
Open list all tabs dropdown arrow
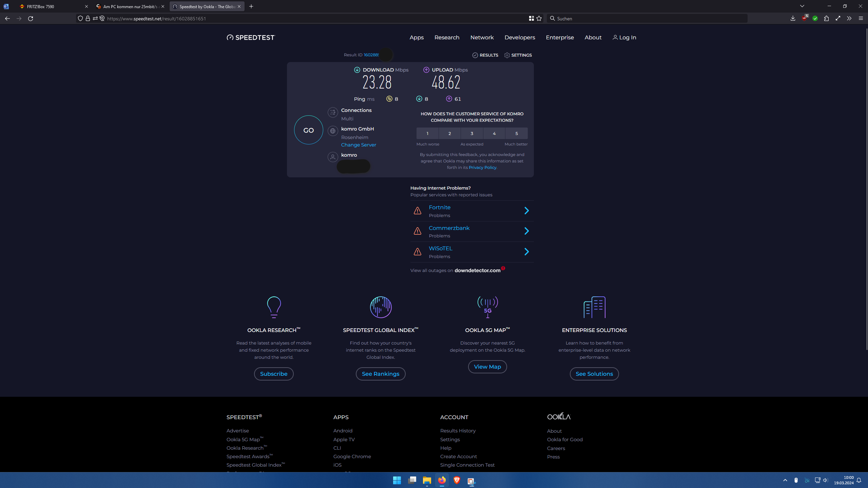point(802,6)
